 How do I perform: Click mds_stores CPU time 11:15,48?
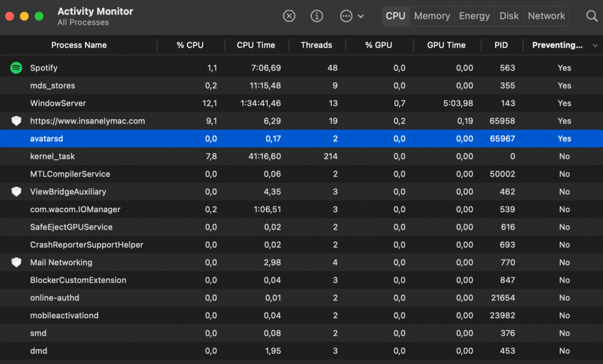[x=265, y=86]
